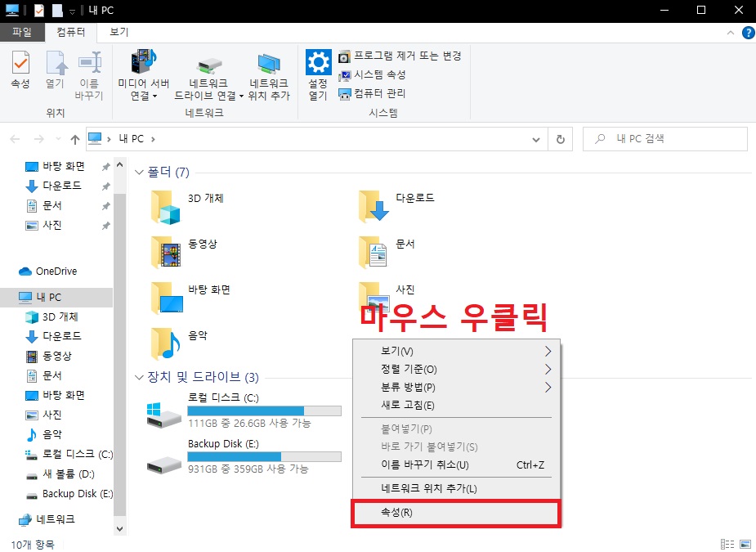Image resolution: width=756 pixels, height=552 pixels.
Task: Open the Quick Access Toolbar customize dropdown
Action: 72,11
